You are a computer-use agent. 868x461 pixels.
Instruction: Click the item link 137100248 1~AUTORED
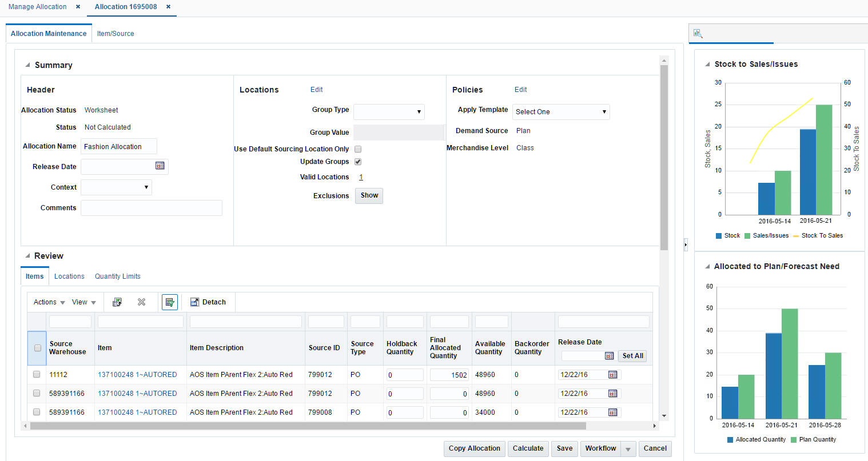point(137,374)
